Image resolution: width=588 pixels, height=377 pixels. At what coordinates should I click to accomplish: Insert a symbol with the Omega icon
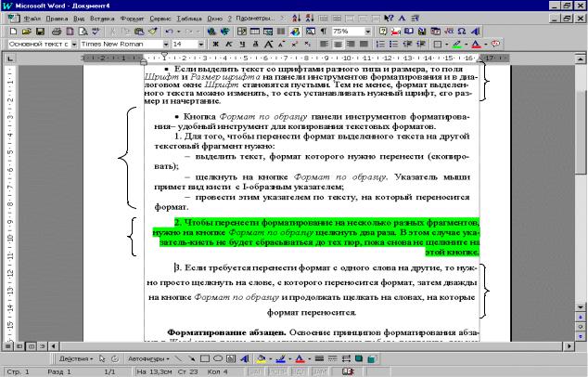coord(462,32)
